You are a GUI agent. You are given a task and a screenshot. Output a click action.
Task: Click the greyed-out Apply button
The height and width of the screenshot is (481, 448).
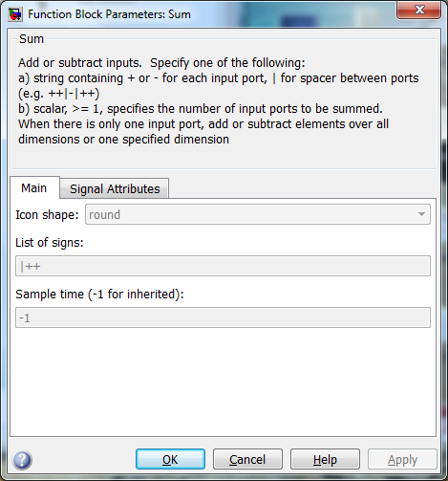(x=402, y=459)
